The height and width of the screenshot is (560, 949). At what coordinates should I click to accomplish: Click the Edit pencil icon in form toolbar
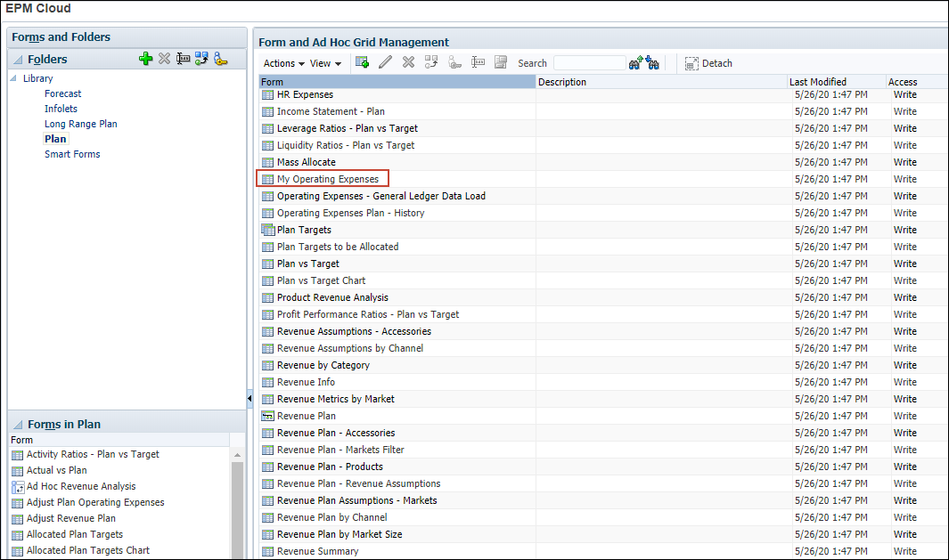(x=385, y=62)
